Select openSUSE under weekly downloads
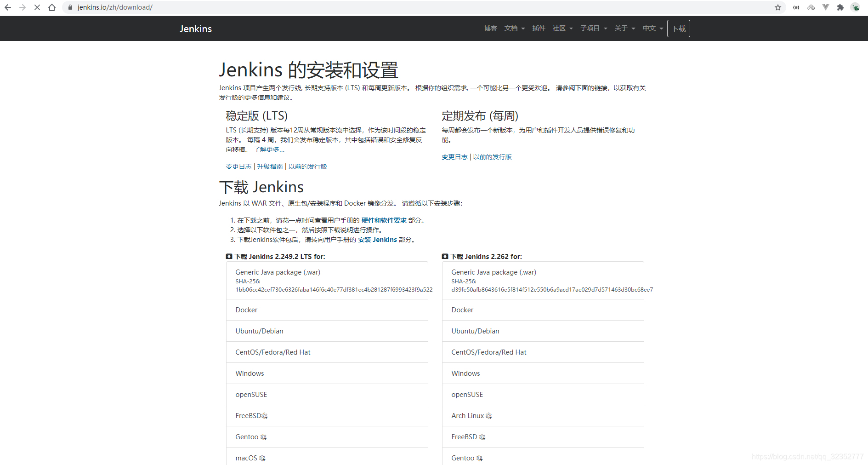Screen dimensions: 868x465 tap(543, 395)
